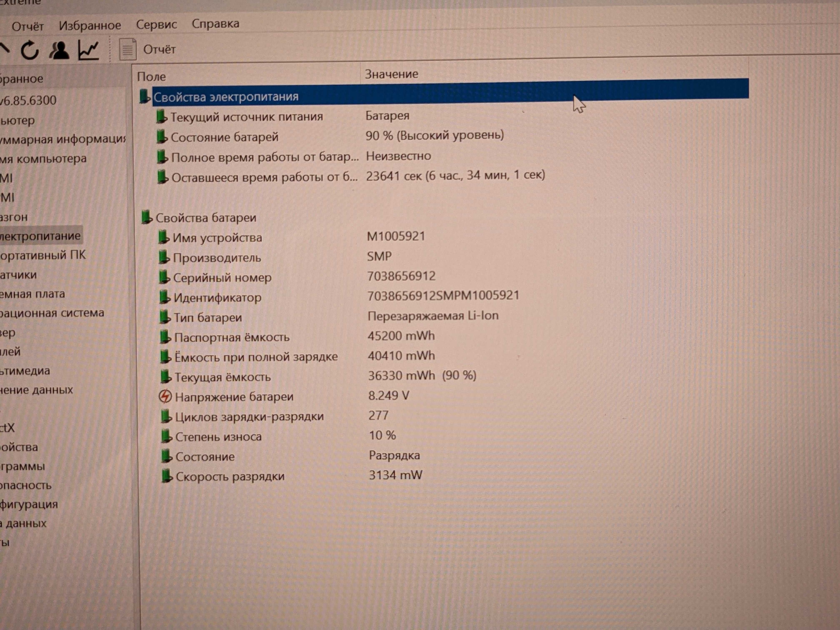
Task: Click the battery voltage value 8.249 V
Action: click(x=389, y=396)
